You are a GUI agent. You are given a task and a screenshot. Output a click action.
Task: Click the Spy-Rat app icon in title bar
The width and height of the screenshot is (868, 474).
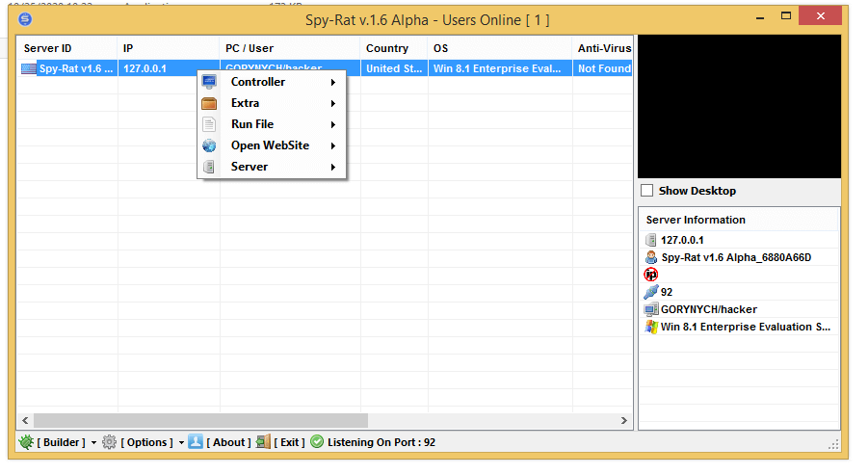(26, 18)
